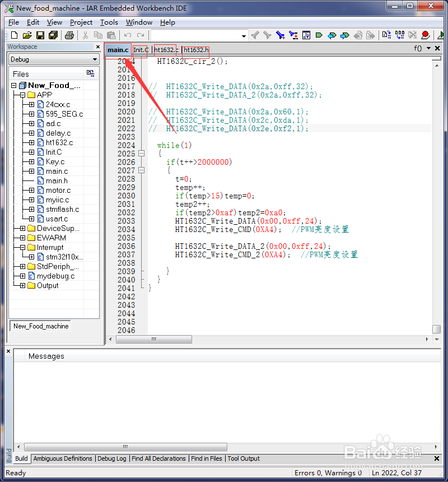Expand the mydebug.c file node

coord(22,276)
